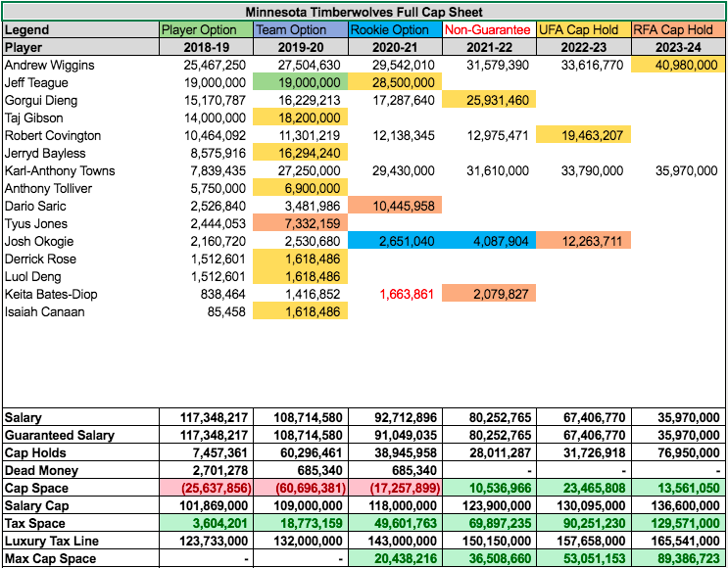728x568 pixels.
Task: Click the 2019-20 column header
Action: tap(301, 47)
